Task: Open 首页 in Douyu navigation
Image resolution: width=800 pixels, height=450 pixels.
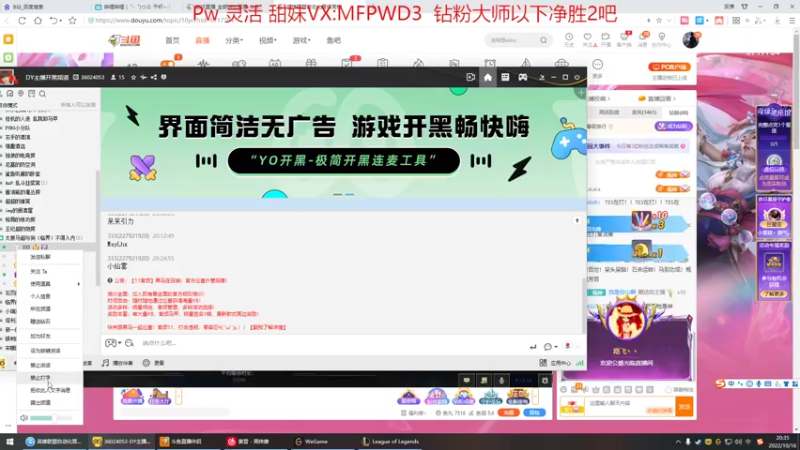Action: tap(172, 40)
